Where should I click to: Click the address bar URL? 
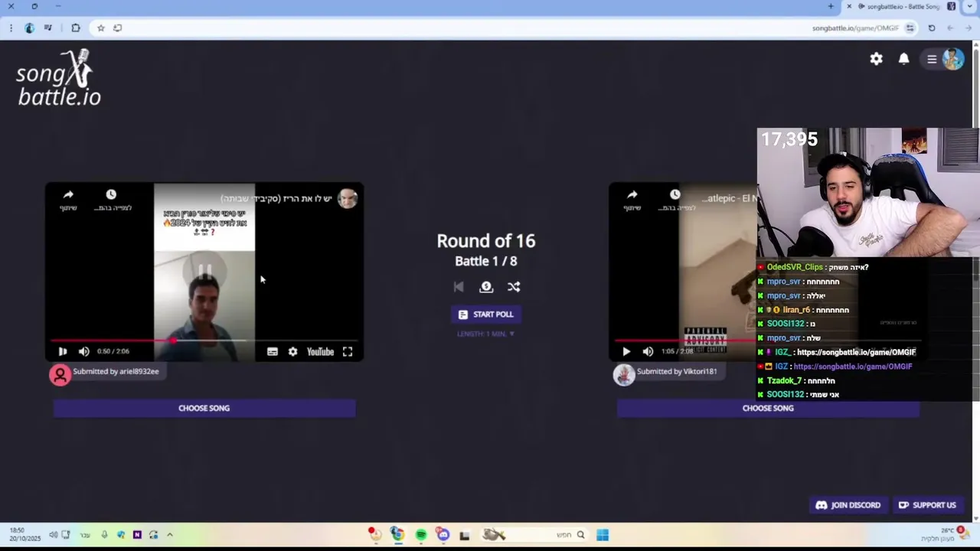(855, 28)
